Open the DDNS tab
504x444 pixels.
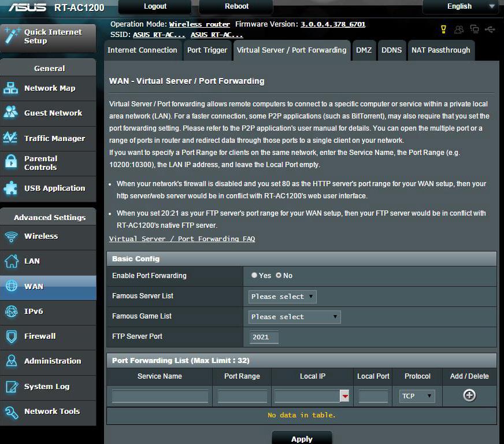point(391,50)
